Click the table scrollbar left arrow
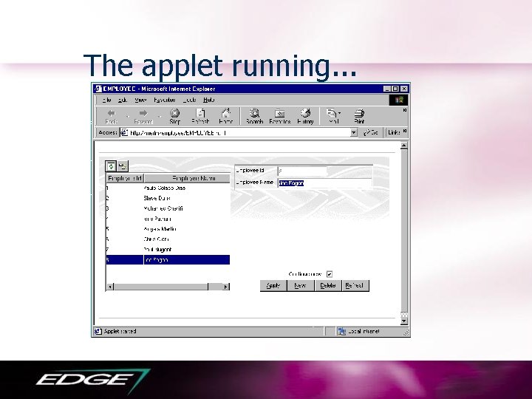 [110, 287]
